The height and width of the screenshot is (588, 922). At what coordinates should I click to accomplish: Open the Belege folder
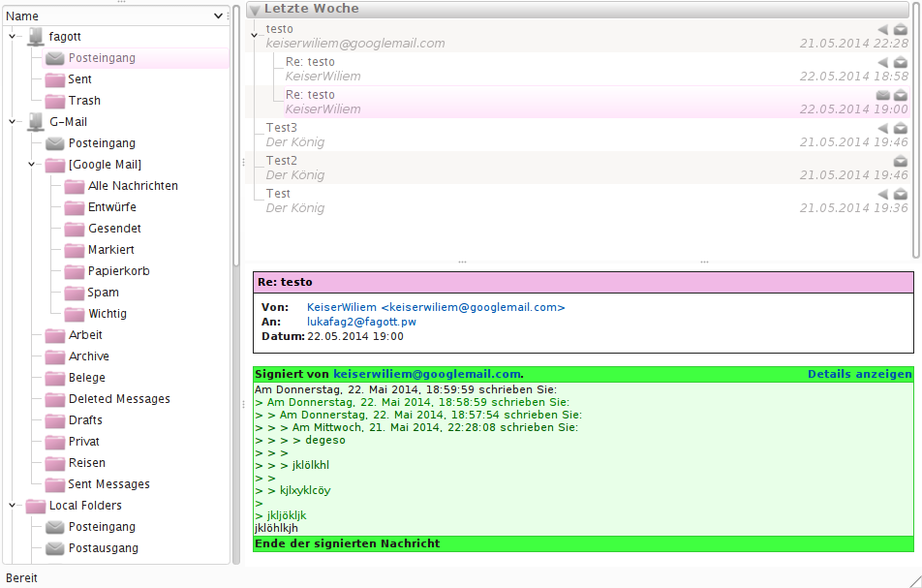87,378
